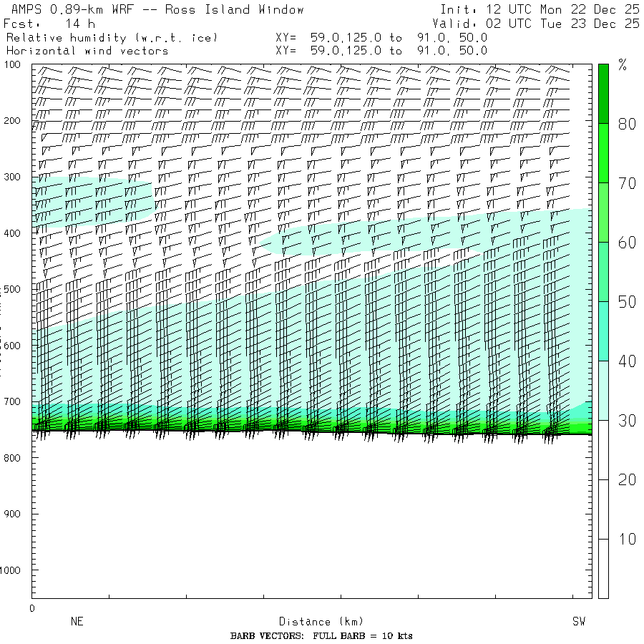The height and width of the screenshot is (644, 644).
Task: Click the colorbar value 60
Action: pyautogui.click(x=627, y=243)
